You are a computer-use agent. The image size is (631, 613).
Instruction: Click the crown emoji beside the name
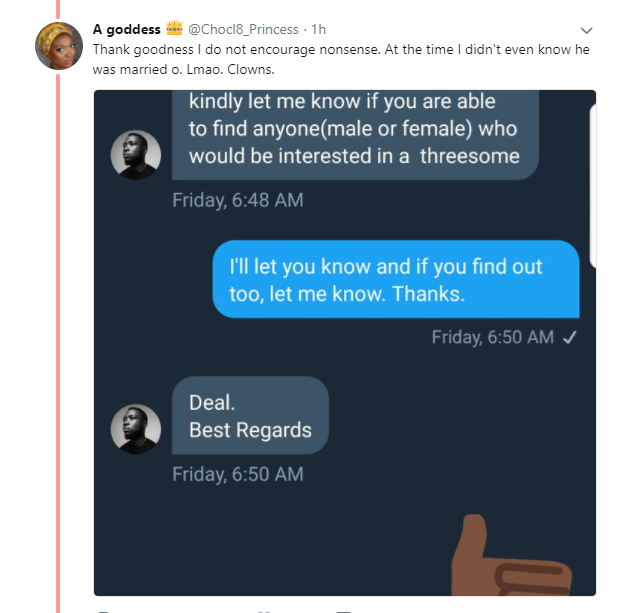(x=175, y=28)
